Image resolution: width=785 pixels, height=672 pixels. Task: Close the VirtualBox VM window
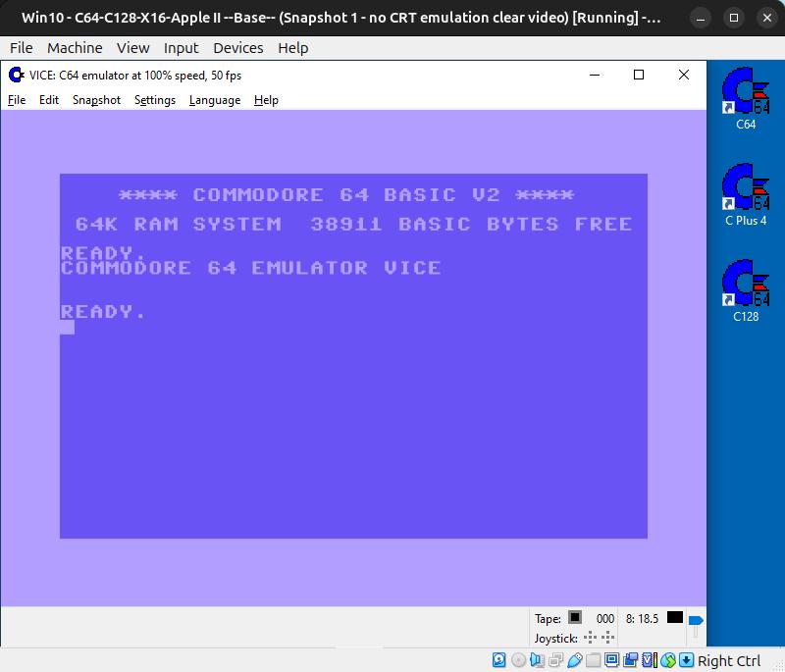point(766,18)
